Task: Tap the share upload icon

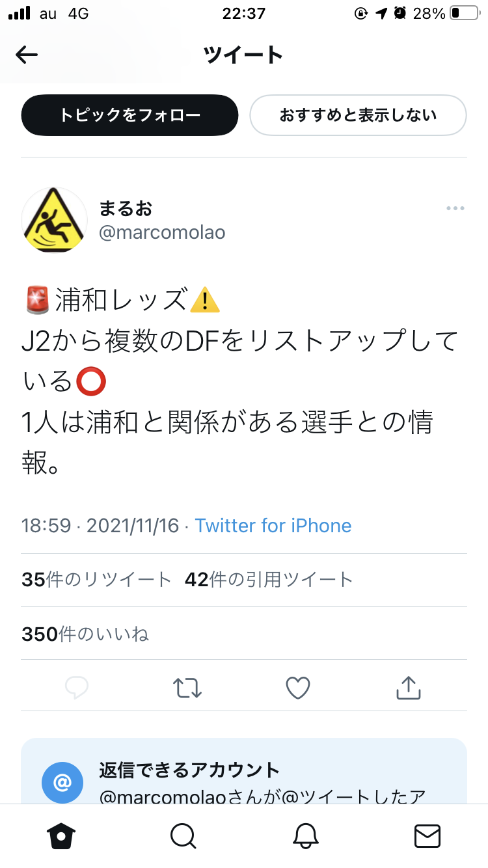Action: (409, 687)
